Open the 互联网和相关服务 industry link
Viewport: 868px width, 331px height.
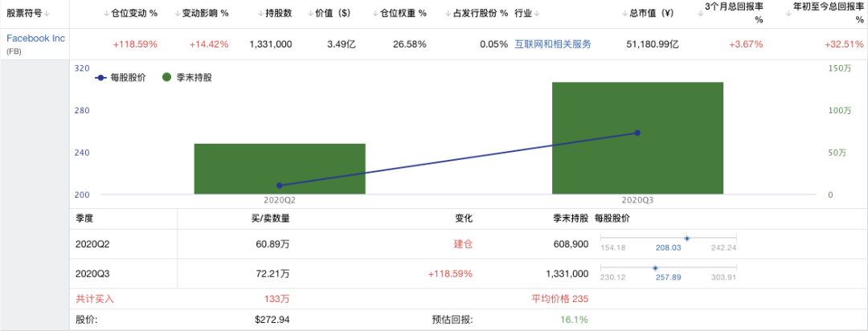click(x=552, y=44)
